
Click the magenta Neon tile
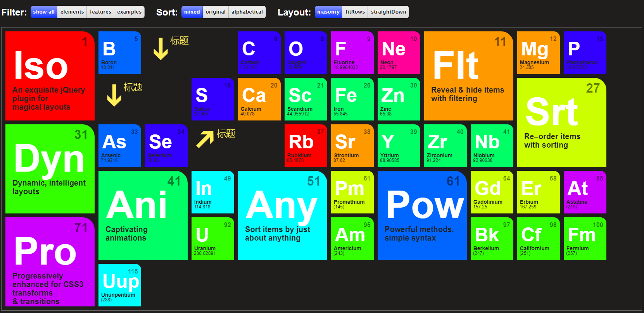click(x=399, y=53)
